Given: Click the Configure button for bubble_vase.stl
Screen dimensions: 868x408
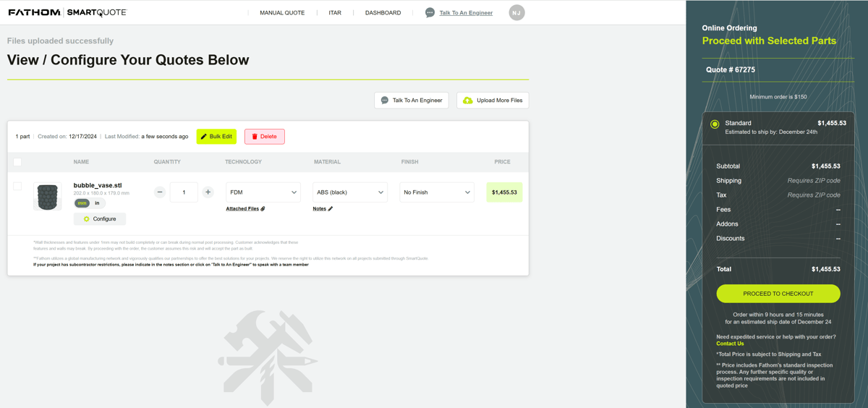Looking at the screenshot, I should click(100, 218).
